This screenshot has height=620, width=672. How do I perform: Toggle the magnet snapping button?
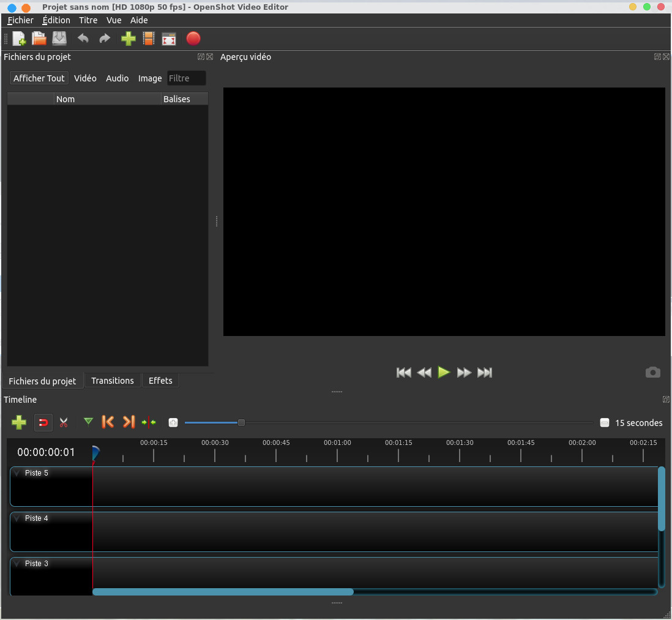pyautogui.click(x=43, y=422)
